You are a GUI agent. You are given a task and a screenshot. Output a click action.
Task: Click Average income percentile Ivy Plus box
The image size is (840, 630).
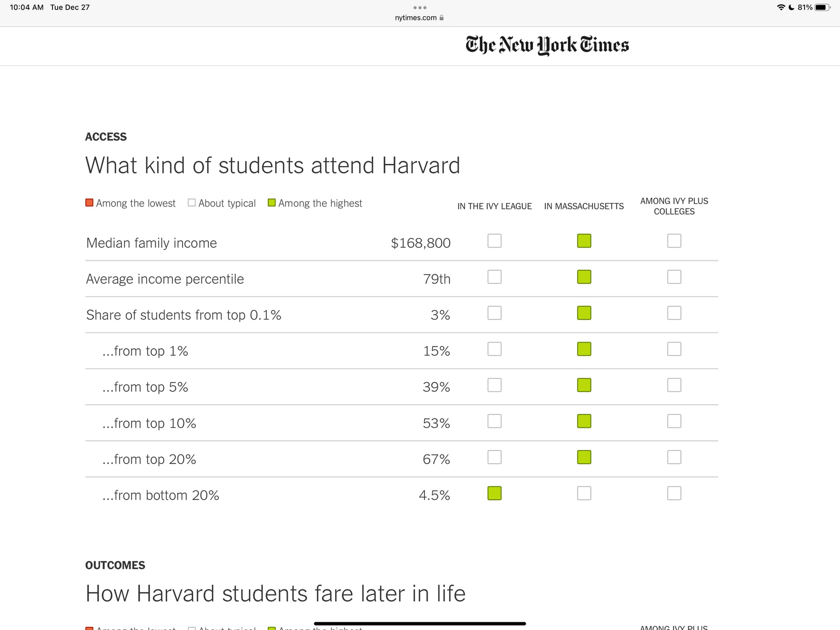click(674, 277)
